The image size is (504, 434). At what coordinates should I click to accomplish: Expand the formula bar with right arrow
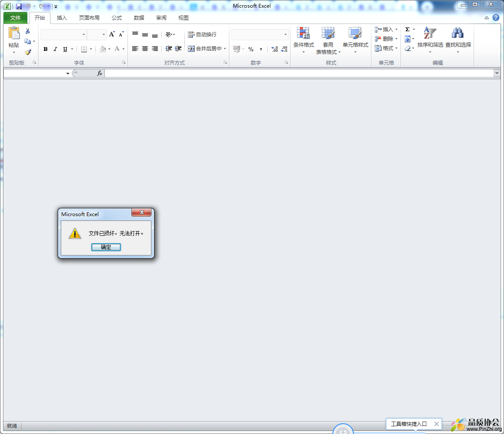pos(497,73)
